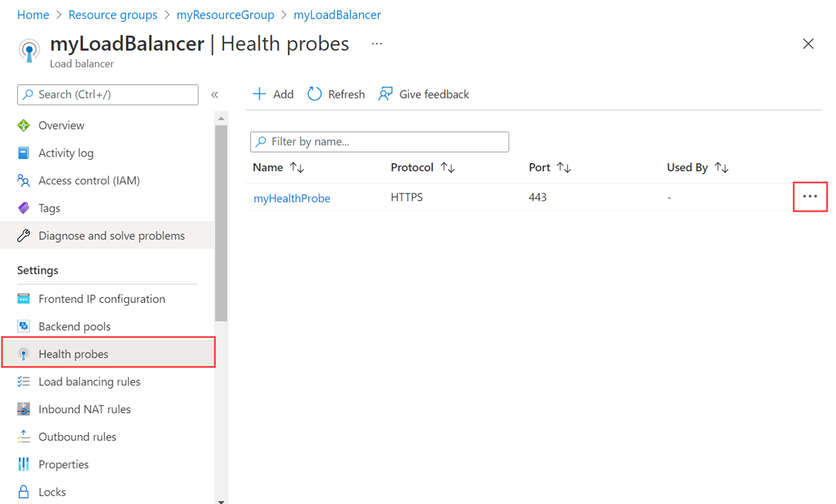The image size is (836, 504).
Task: Click the plus icon for Add
Action: tap(259, 94)
